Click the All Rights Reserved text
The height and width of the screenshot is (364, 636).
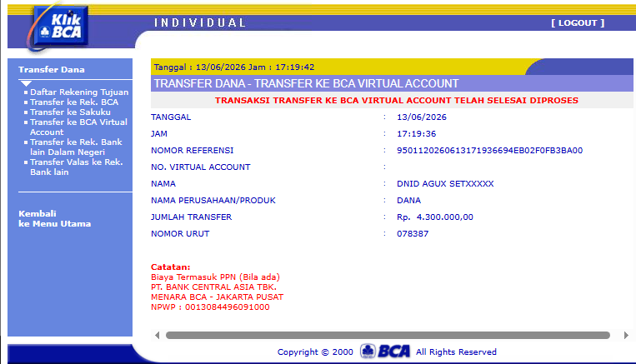click(x=456, y=352)
